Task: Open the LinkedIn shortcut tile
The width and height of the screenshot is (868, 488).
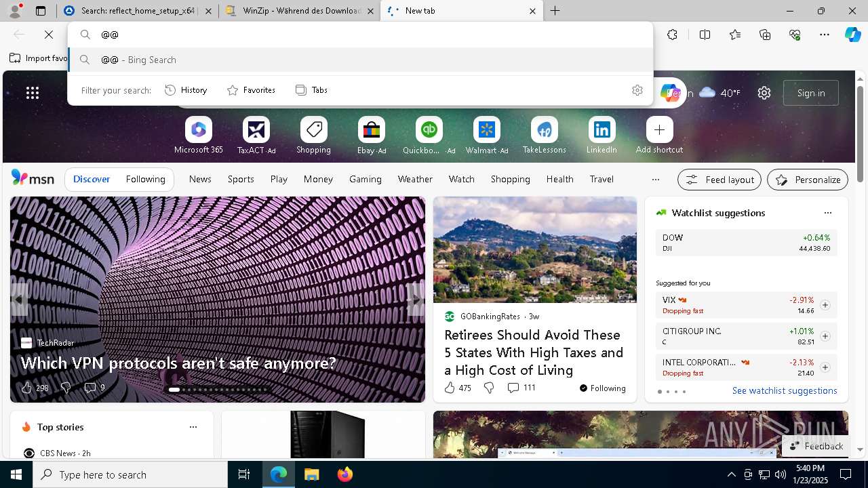Action: [601, 136]
